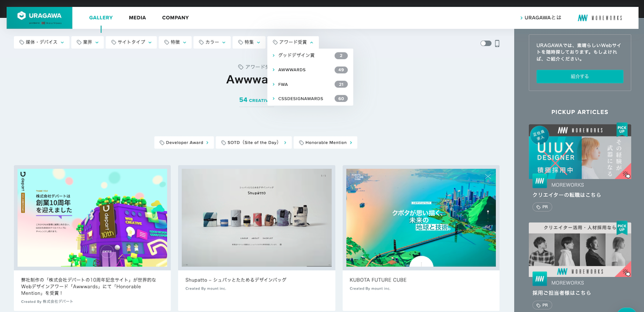644x312 pixels.
Task: Collapse the アワード受賞 filter dropdown
Action: pos(293,42)
